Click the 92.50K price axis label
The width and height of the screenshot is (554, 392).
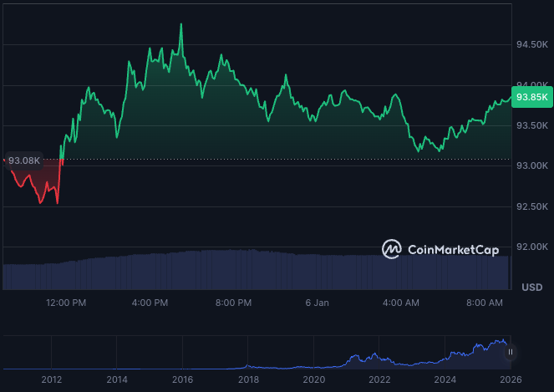point(531,206)
